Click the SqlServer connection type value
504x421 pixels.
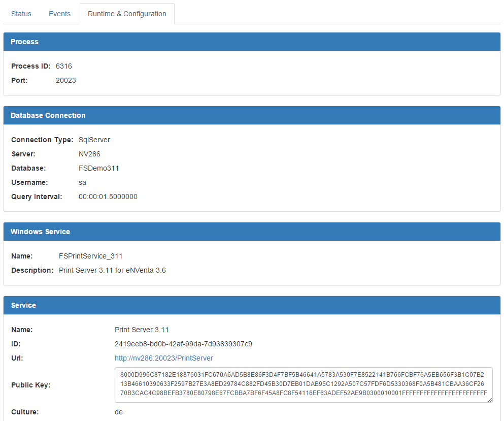[x=94, y=140]
